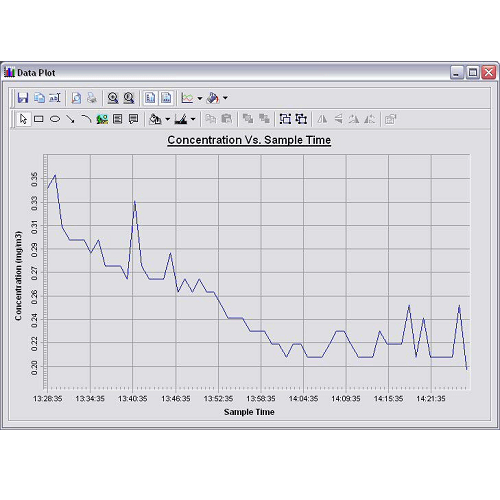
Task: Click the Group objects icon
Action: point(285,119)
